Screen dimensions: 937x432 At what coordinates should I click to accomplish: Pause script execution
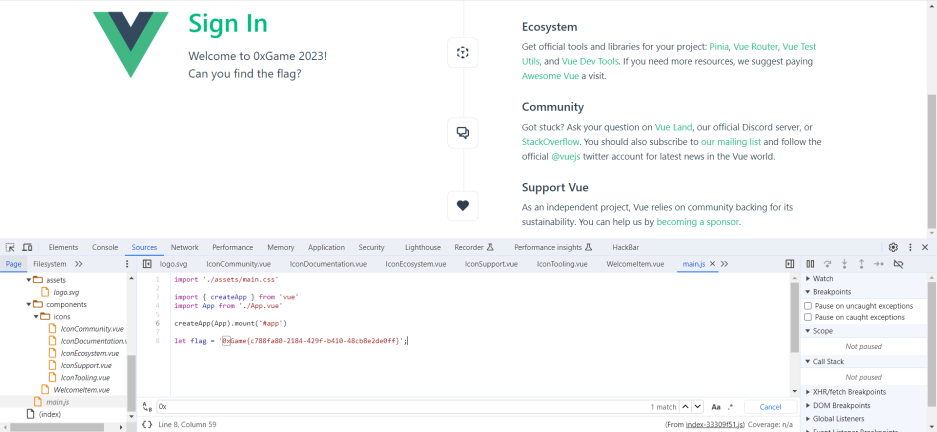(x=810, y=264)
